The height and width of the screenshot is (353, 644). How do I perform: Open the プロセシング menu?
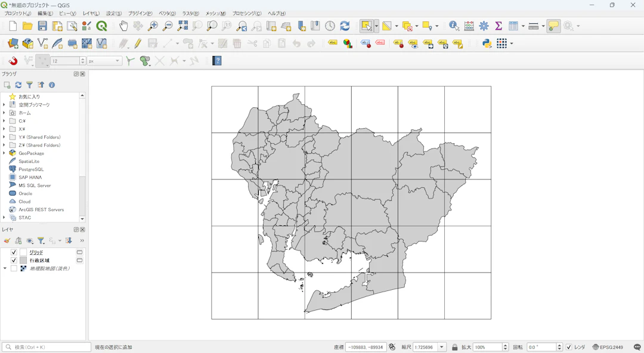[246, 13]
